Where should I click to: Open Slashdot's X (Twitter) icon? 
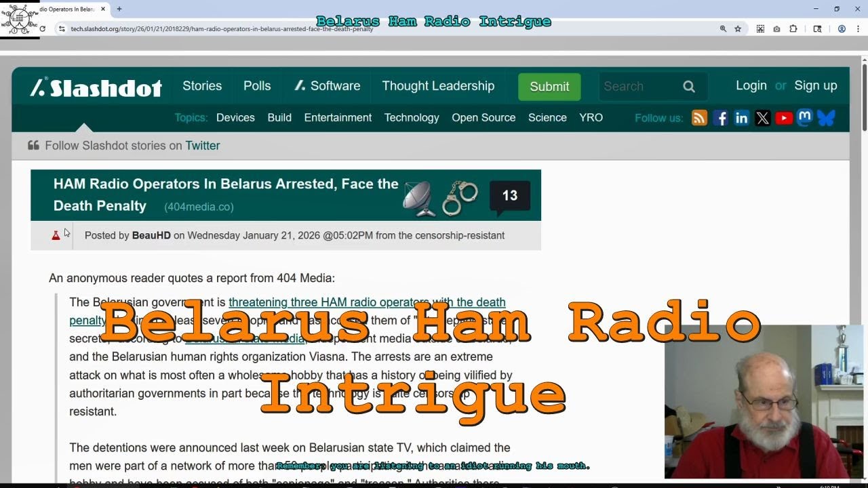point(762,118)
